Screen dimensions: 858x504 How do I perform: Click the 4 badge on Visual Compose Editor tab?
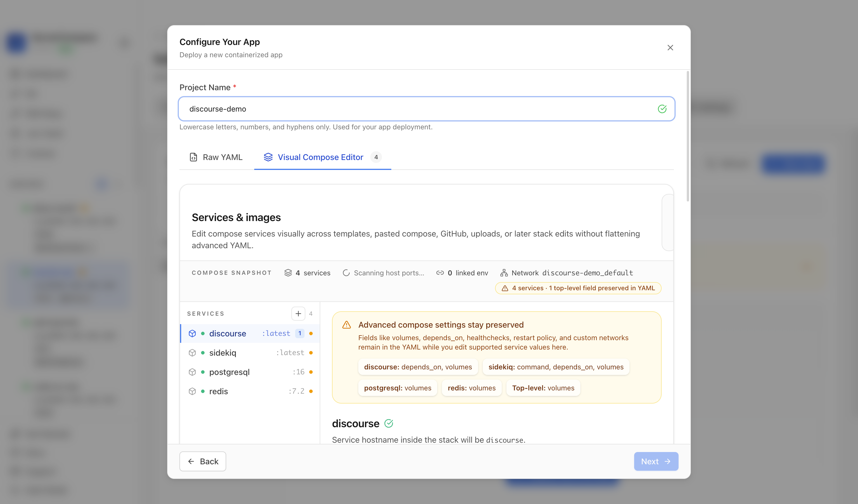pos(376,157)
